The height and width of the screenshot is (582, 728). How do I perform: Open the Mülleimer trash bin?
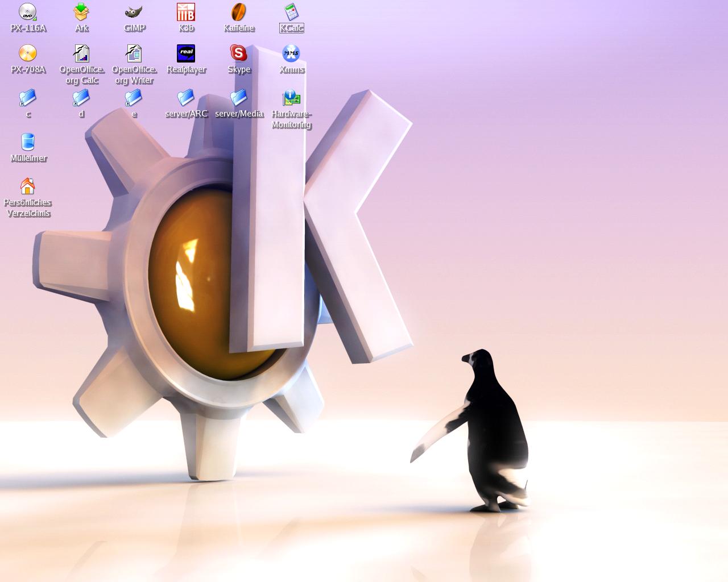[28, 142]
